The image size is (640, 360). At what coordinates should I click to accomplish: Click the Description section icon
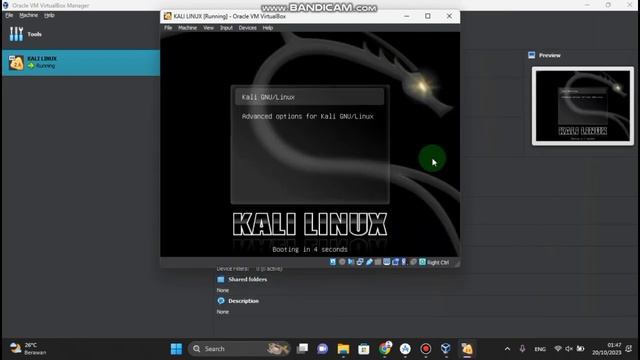221,301
